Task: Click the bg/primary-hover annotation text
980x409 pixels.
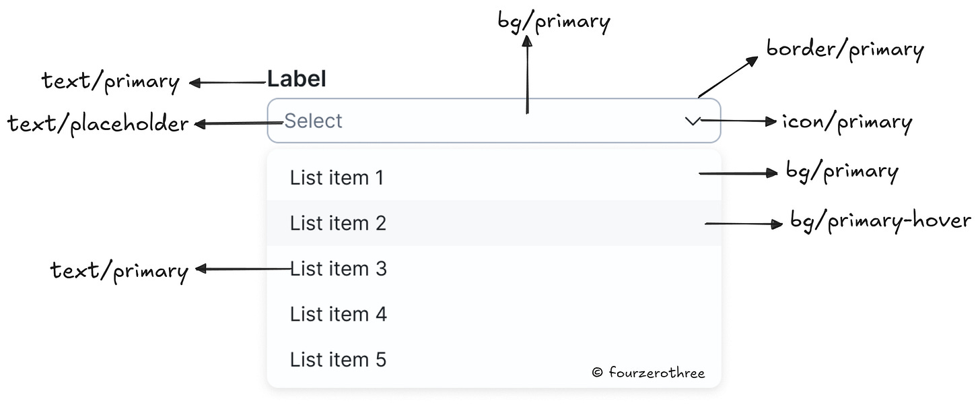Action: pos(880,221)
